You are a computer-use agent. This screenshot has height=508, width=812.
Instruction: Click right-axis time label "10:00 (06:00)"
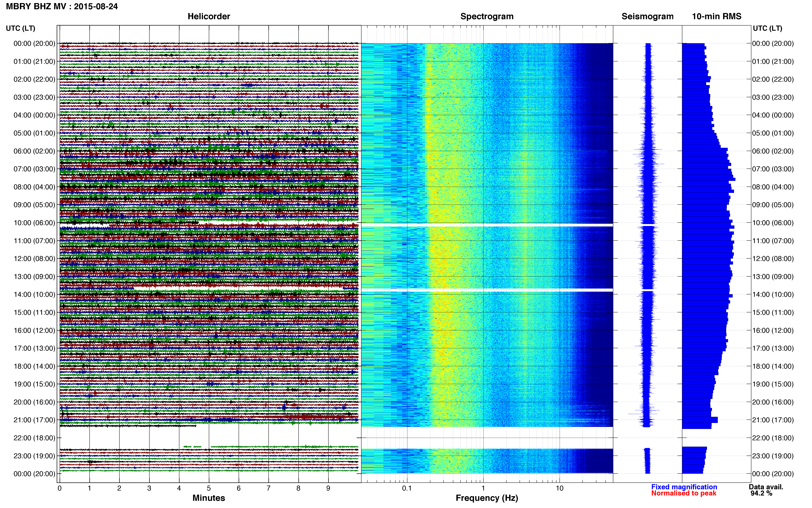click(x=773, y=223)
